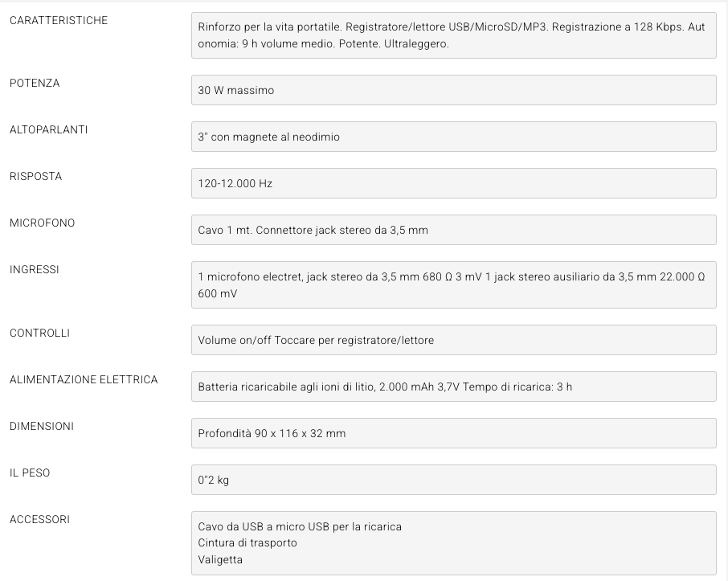Click the DIMENSIONI field showing 90 x 116 x 32 mm

pyautogui.click(x=453, y=433)
